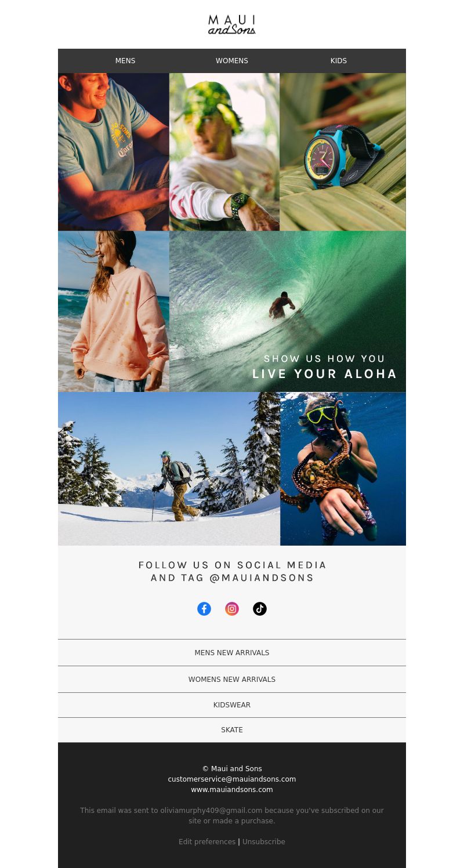View the man in Corona t-shirt photo
The width and height of the screenshot is (464, 868).
[114, 152]
